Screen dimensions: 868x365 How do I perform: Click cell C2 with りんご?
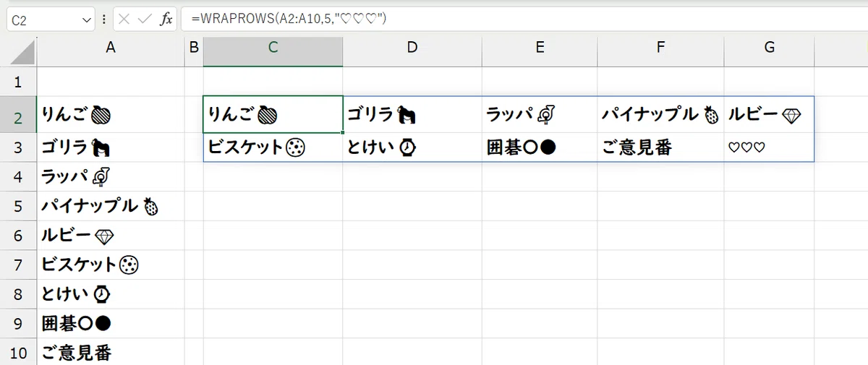coord(273,115)
